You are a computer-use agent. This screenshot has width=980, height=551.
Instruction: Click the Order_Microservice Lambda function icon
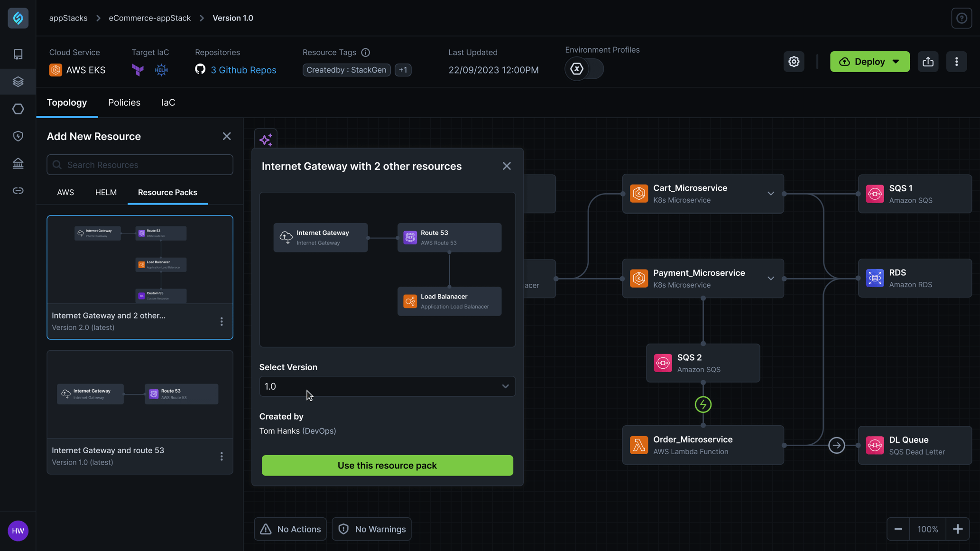pyautogui.click(x=639, y=445)
